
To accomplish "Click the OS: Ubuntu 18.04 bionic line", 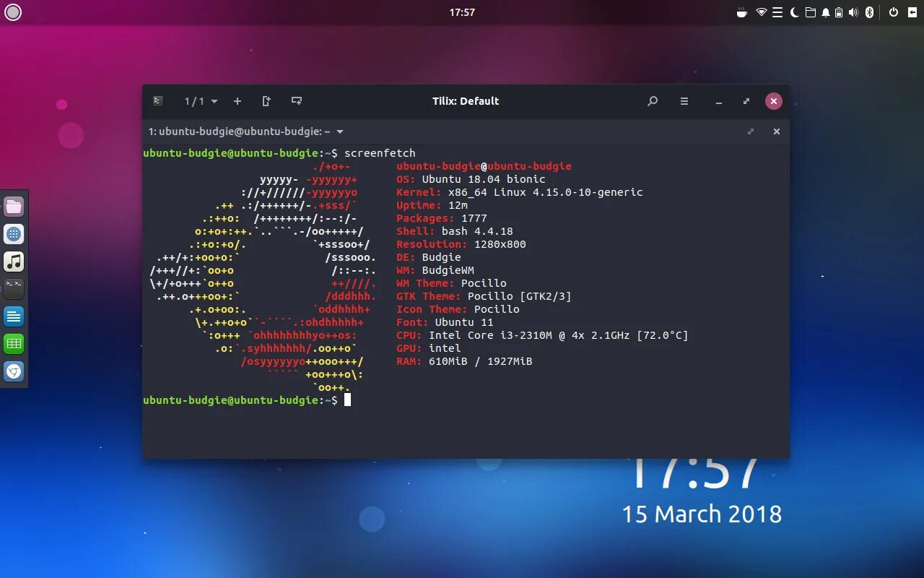I will click(x=471, y=179).
